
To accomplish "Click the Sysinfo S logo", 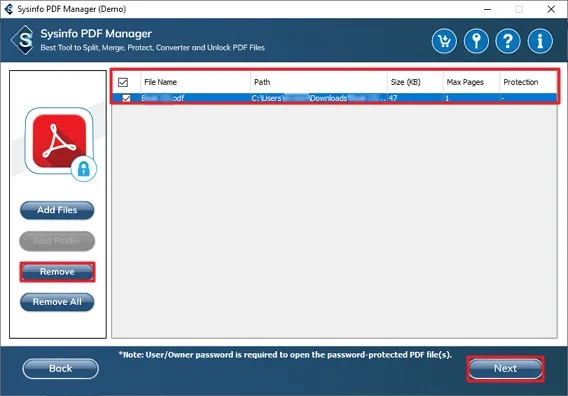I will (23, 40).
